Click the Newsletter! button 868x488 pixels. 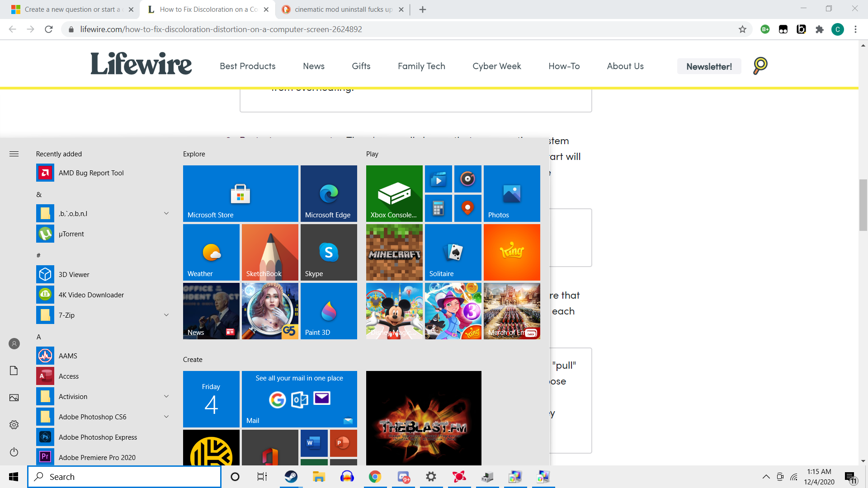point(709,66)
